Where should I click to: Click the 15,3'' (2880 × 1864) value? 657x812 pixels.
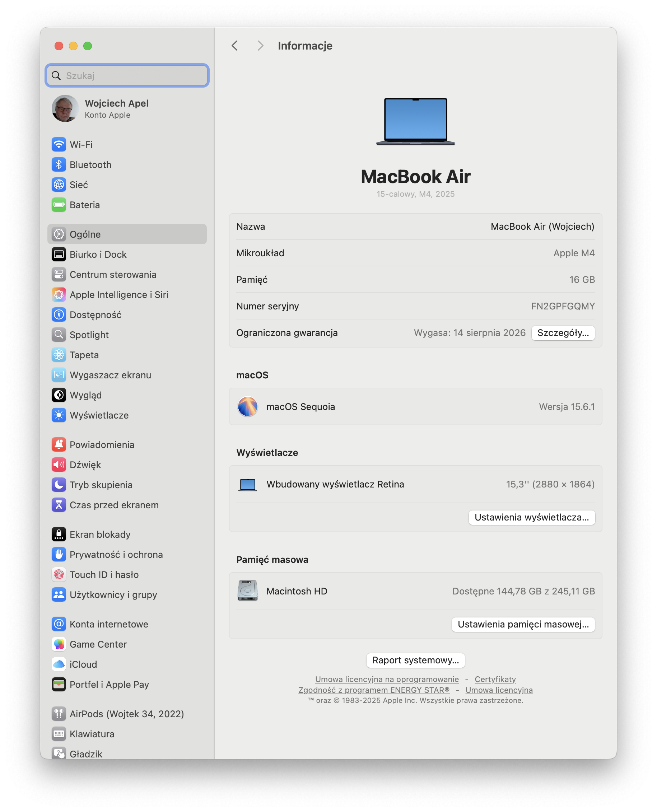point(550,484)
